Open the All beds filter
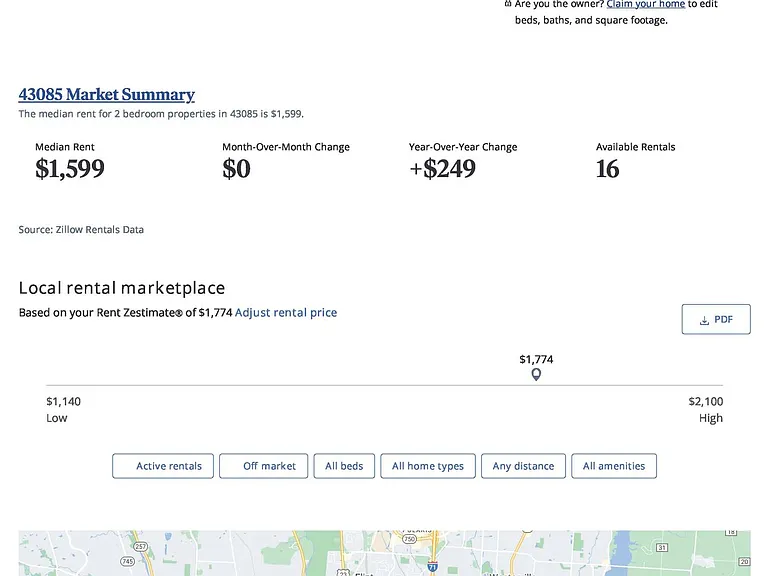 [x=344, y=466]
